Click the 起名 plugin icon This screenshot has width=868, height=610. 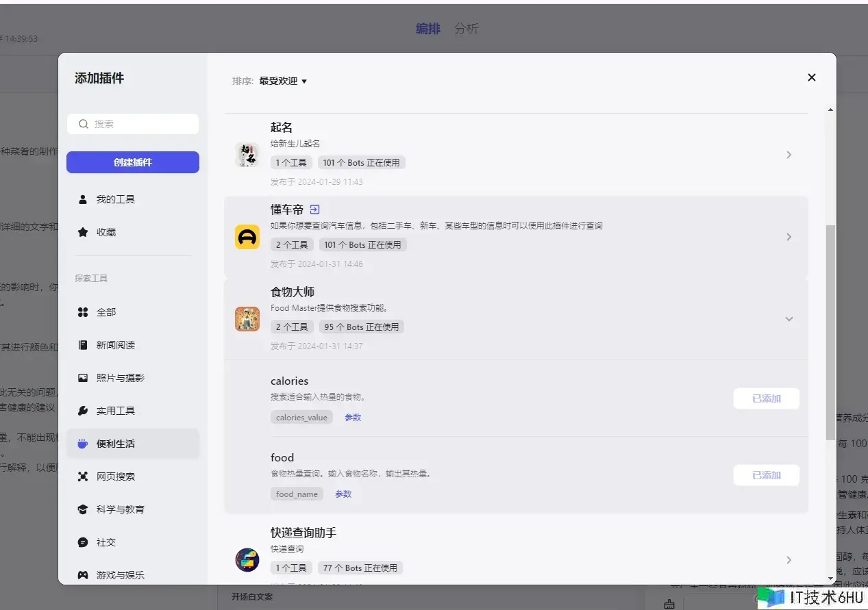(247, 155)
